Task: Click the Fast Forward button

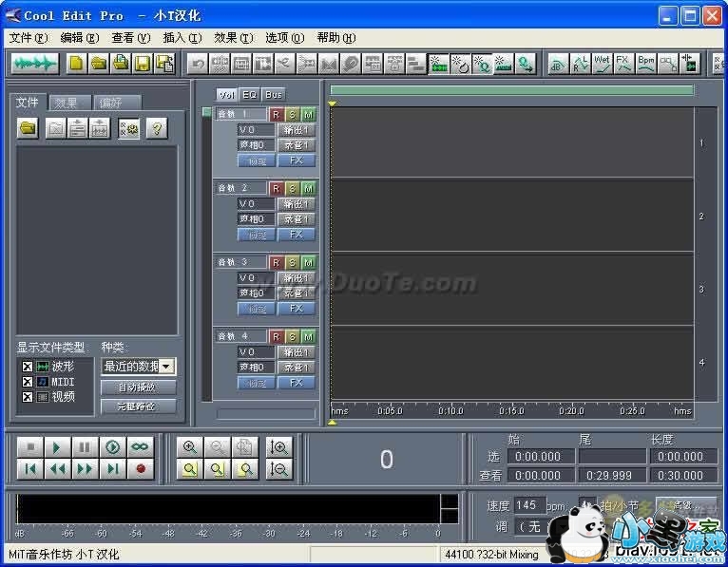Action: 85,469
